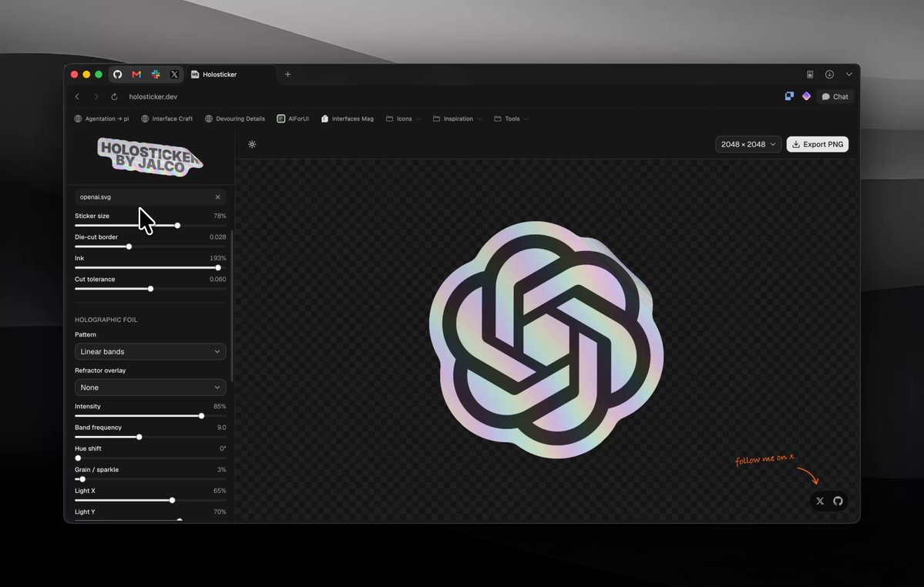Go forward in browser history
The width and height of the screenshot is (924, 587).
point(96,96)
